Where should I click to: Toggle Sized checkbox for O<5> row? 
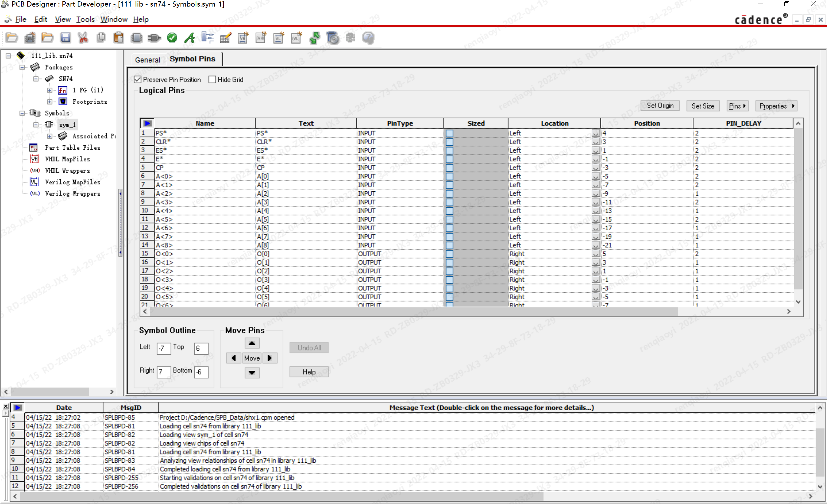tap(449, 297)
